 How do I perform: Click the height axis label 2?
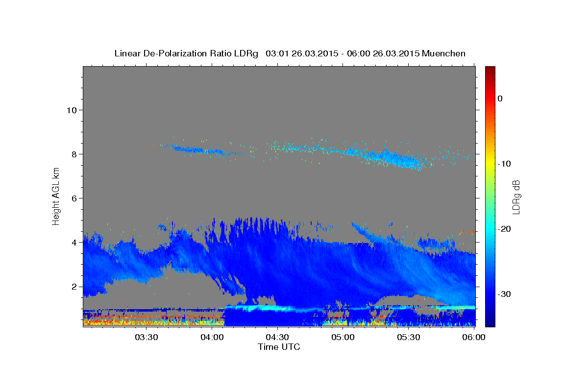(x=73, y=287)
